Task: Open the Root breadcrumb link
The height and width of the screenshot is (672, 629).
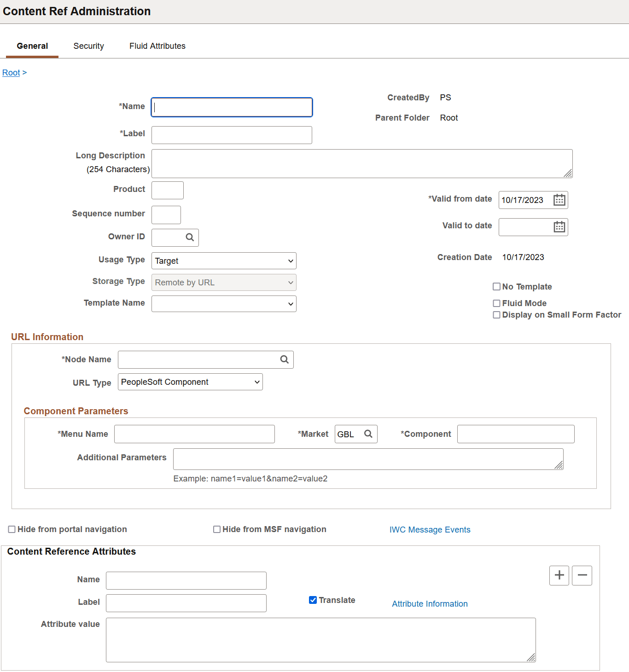Action: coord(11,72)
